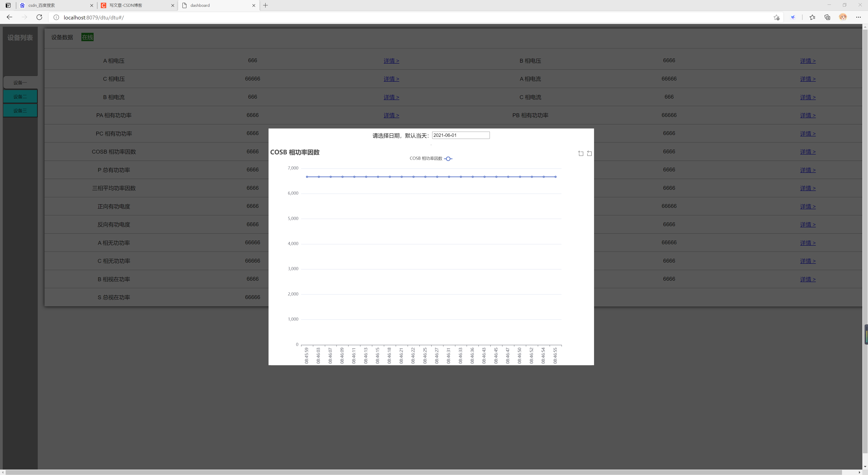The height and width of the screenshot is (475, 868).
Task: Open 详情 link for PA 相有功功率
Action: tap(391, 115)
